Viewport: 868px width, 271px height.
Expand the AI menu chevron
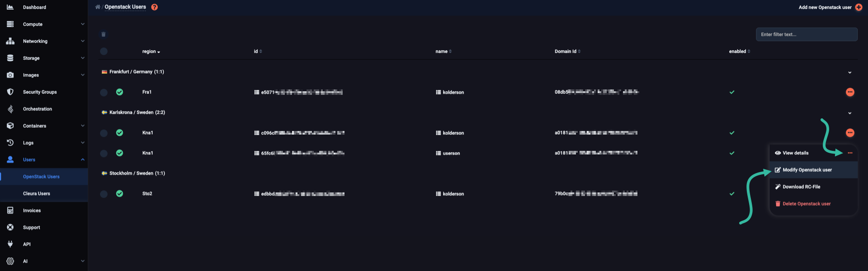point(83,261)
